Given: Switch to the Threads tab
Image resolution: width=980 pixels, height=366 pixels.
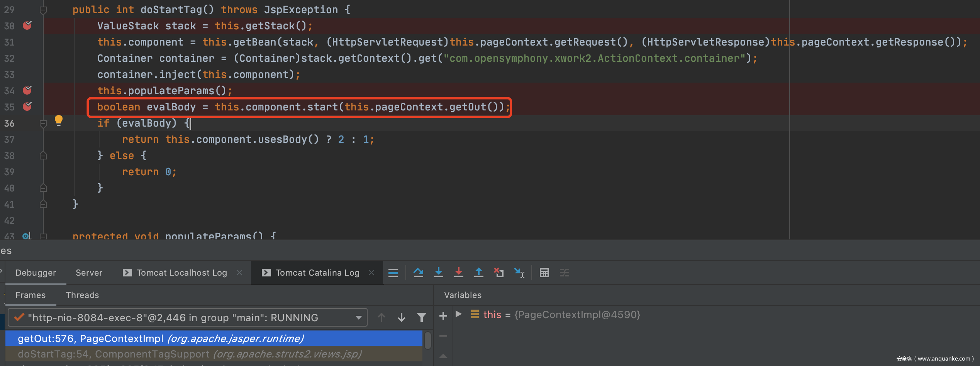Looking at the screenshot, I should 82,295.
